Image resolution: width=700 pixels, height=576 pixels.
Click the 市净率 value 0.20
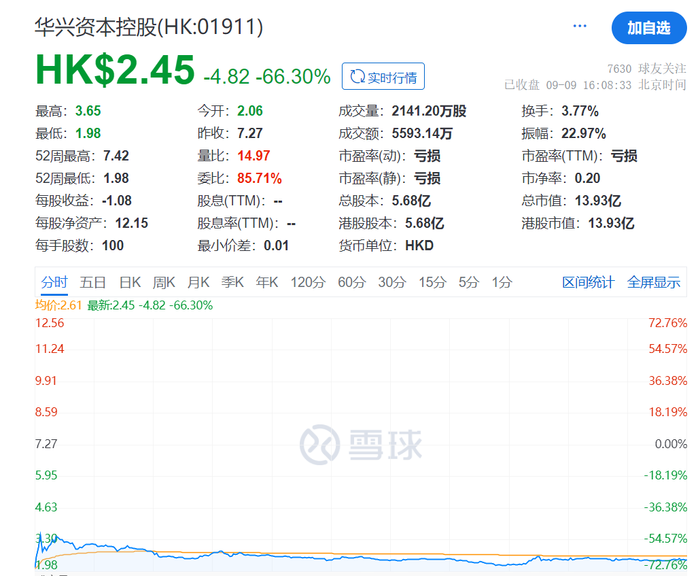coord(588,178)
